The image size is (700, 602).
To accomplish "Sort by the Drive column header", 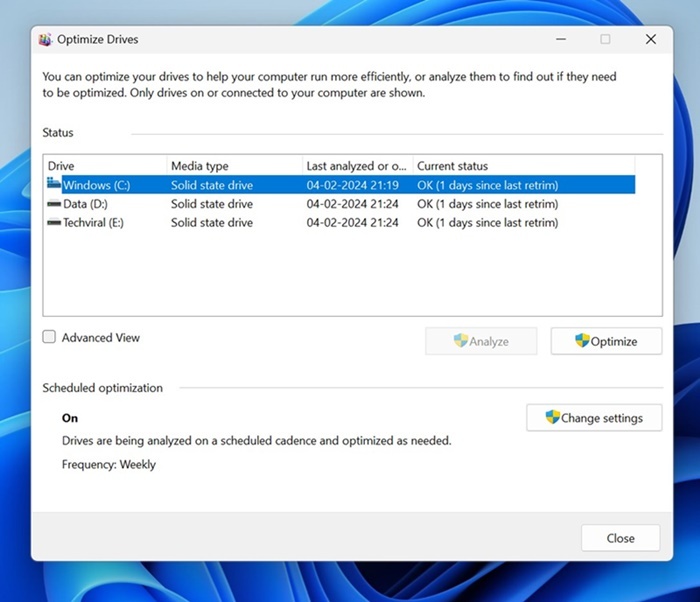I will point(105,166).
